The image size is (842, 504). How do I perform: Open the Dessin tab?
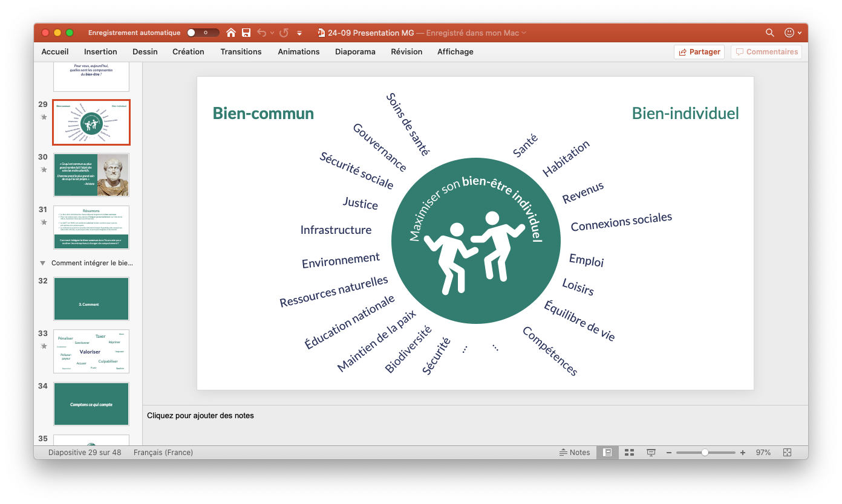click(x=145, y=52)
